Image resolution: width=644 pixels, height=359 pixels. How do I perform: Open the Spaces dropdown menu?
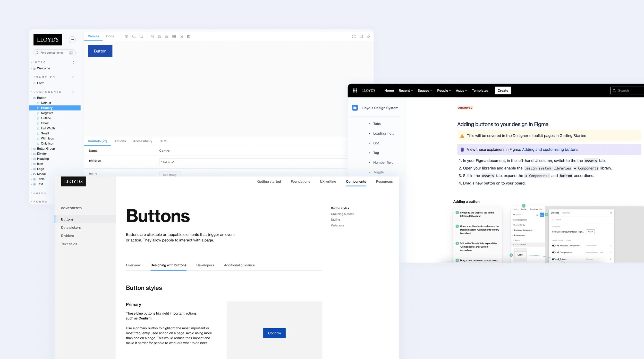(425, 91)
